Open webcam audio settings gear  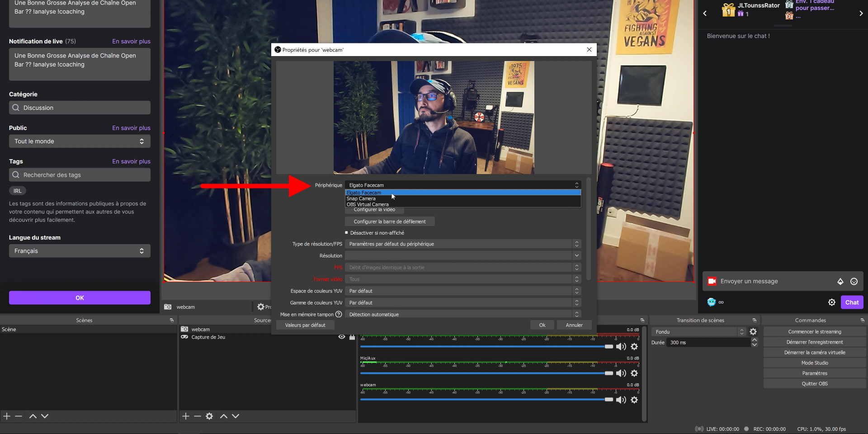coord(634,400)
